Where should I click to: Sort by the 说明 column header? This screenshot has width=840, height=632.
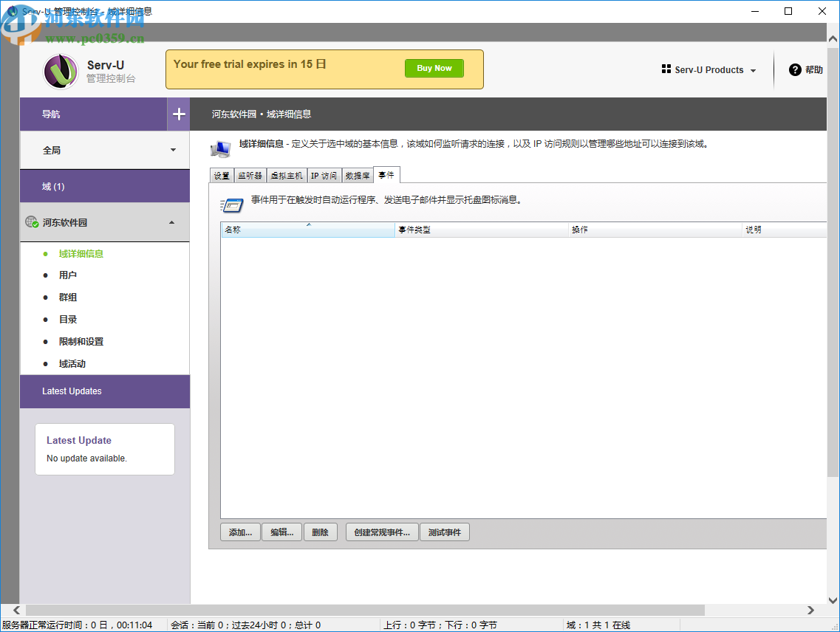785,230
